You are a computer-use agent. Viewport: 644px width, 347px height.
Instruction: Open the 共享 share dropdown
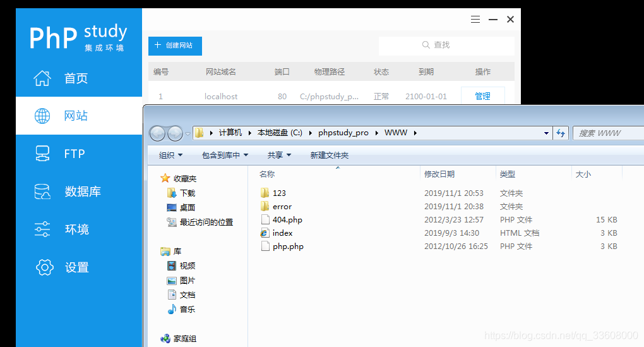coord(279,155)
